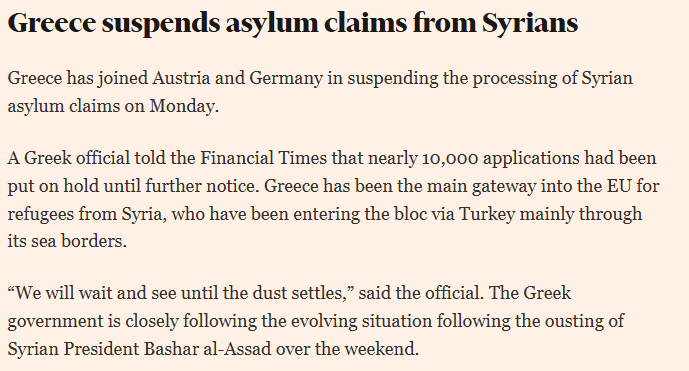Click the number '10,000' in the article
689x371 pixels.
[450, 159]
